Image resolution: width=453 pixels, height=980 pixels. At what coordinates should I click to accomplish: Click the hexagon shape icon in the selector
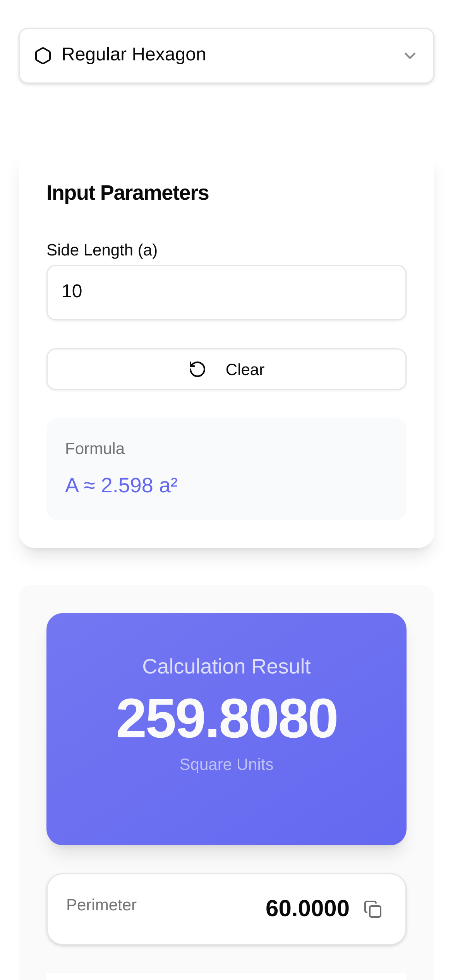[x=43, y=55]
